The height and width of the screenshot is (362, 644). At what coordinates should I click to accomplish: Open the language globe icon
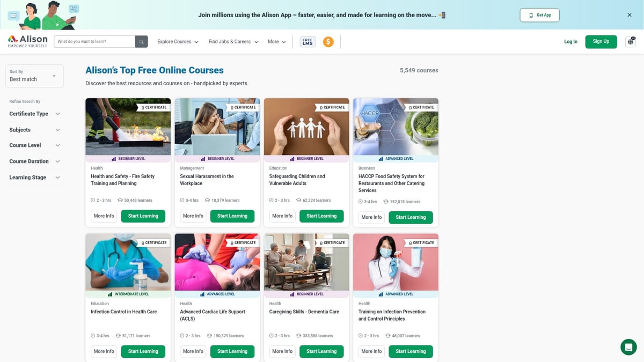[631, 41]
